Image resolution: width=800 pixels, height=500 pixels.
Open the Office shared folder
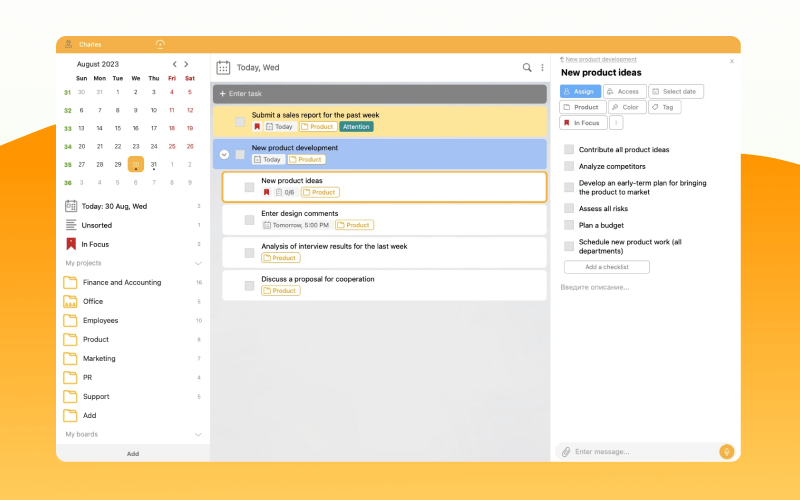70,302
